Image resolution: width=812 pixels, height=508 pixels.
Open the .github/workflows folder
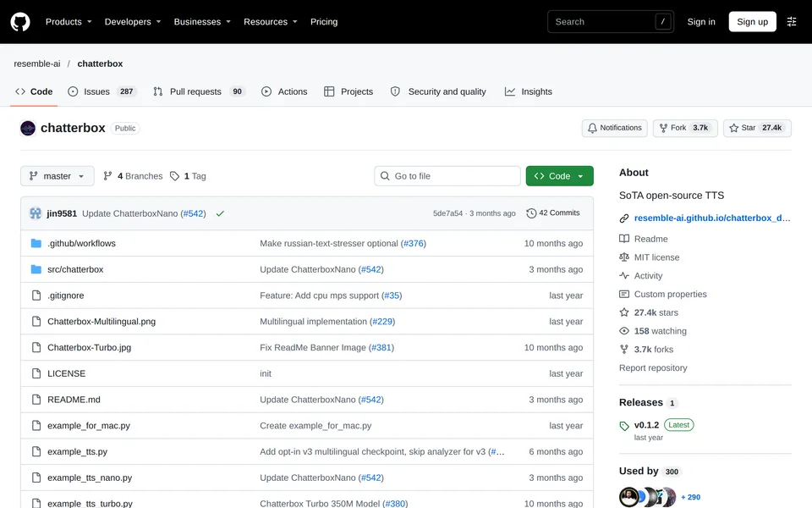[x=81, y=244]
